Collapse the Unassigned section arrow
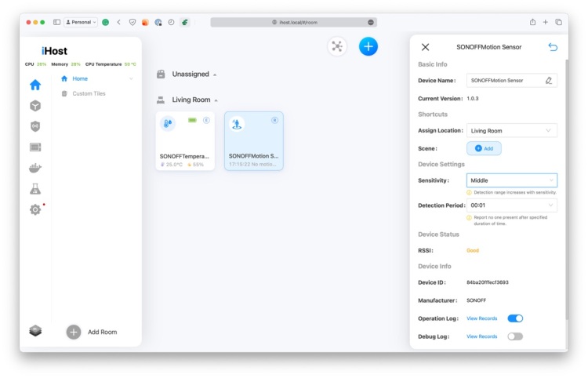The image size is (588, 378). 215,75
